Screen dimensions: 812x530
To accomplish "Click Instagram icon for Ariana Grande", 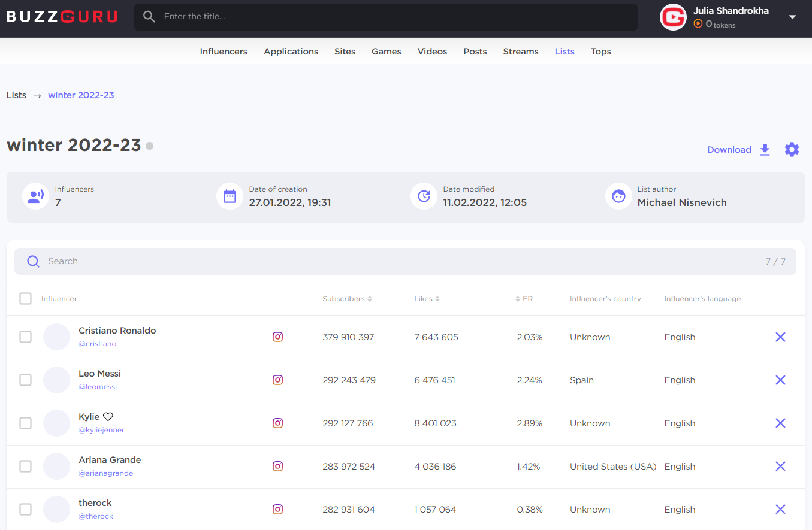I will tap(277, 466).
